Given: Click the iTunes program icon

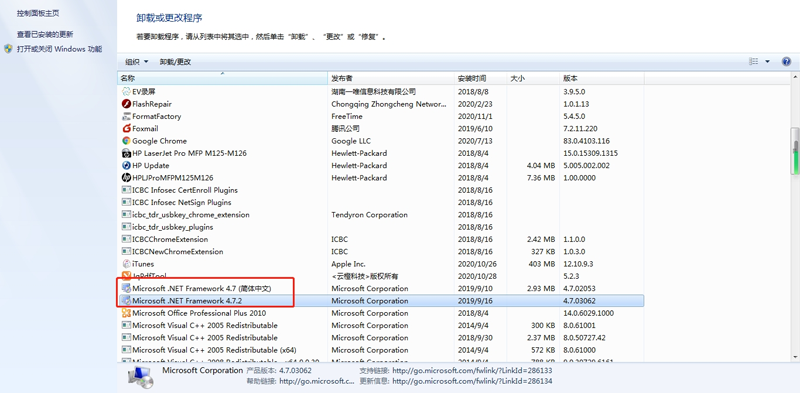Looking at the screenshot, I should coord(127,264).
